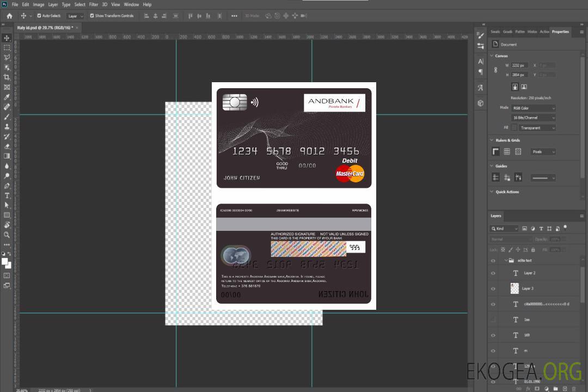Click the Layers panel scrollbar

point(583,285)
